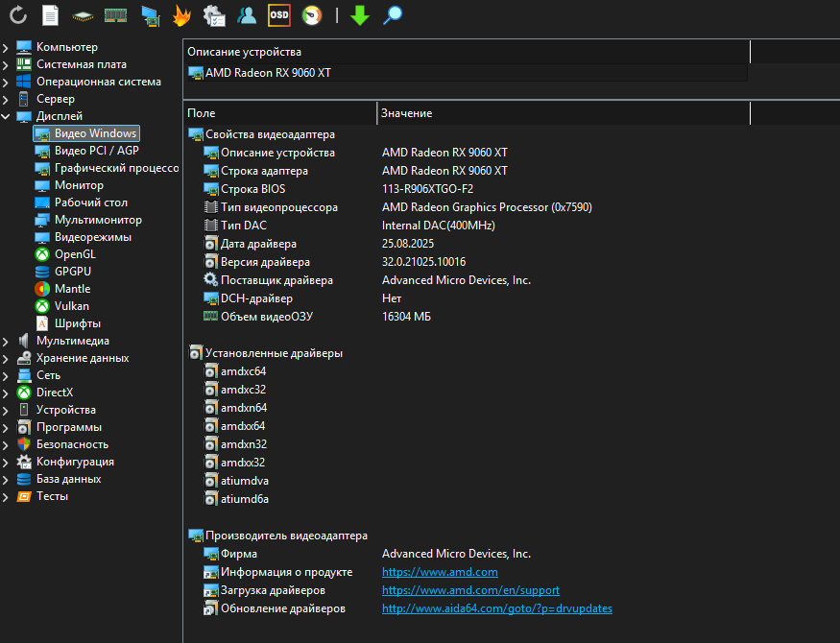Collapse the Дисплей tree node

(7, 116)
